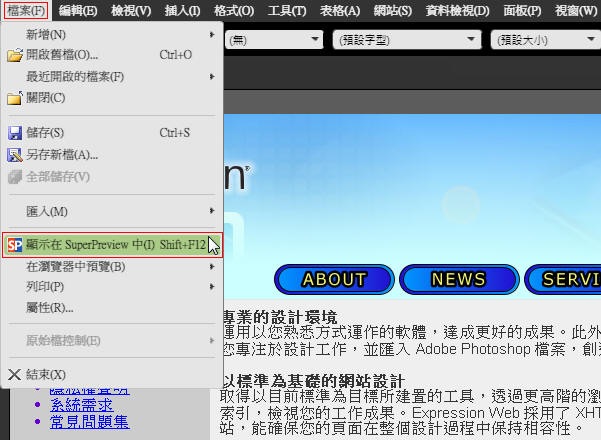Click the open folder icon beside 開啟舊檔

[x=15, y=56]
